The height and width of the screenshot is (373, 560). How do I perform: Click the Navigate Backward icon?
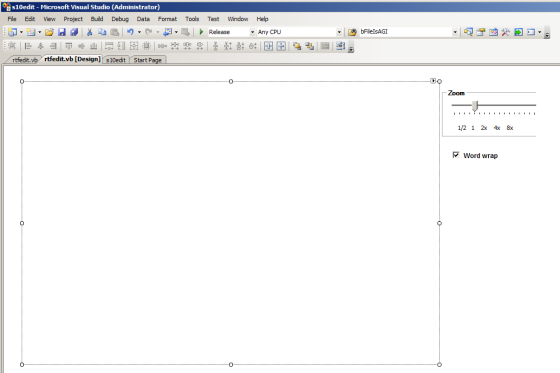click(167, 32)
